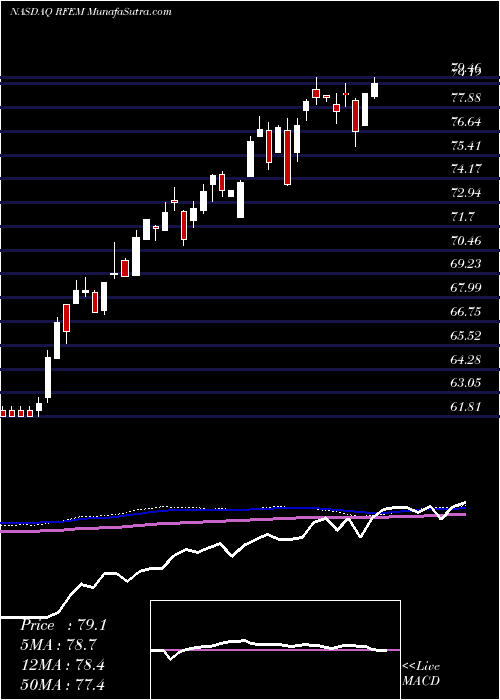
Task: Click the NASDAQ RFEM MunafaSutra.com chart title
Action: coord(91,12)
